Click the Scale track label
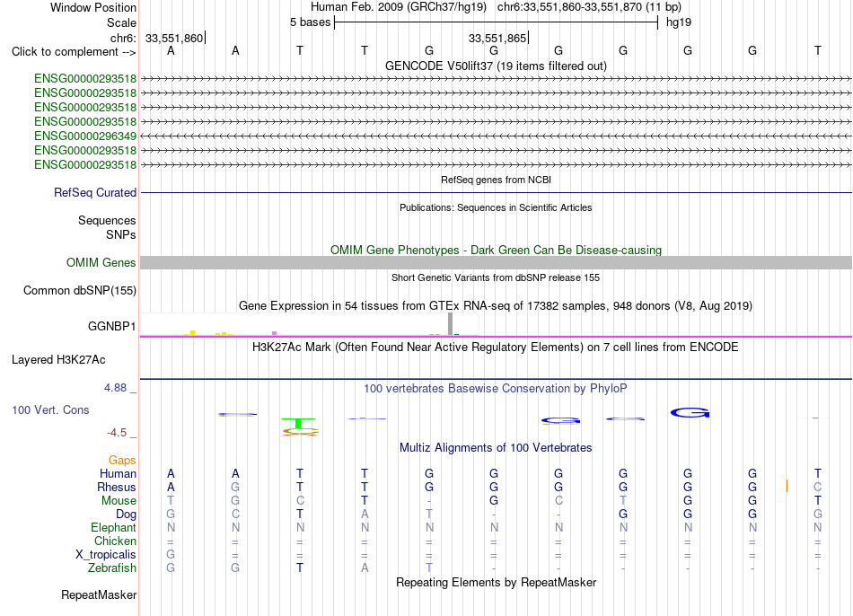 [121, 22]
